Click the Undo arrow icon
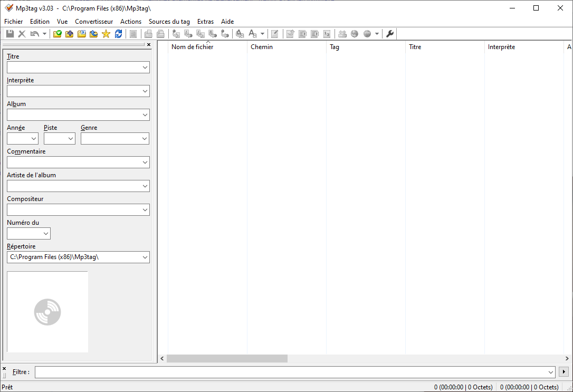 pos(35,34)
